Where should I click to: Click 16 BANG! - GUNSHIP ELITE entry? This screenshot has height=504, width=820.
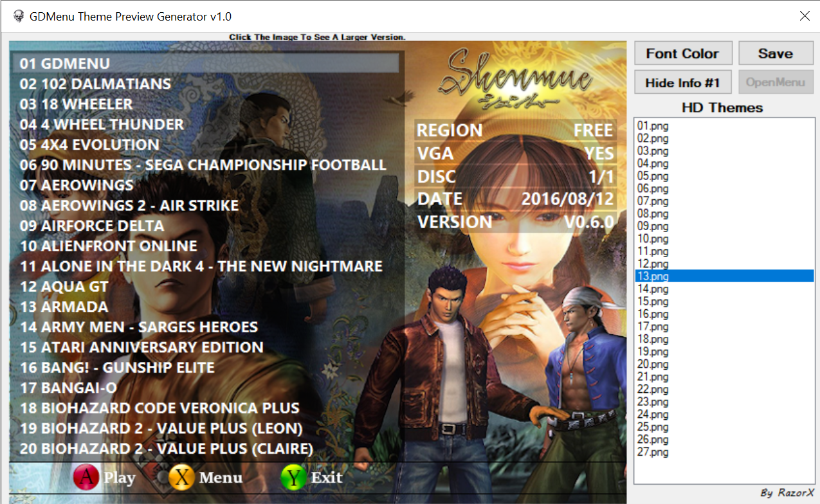(x=117, y=368)
